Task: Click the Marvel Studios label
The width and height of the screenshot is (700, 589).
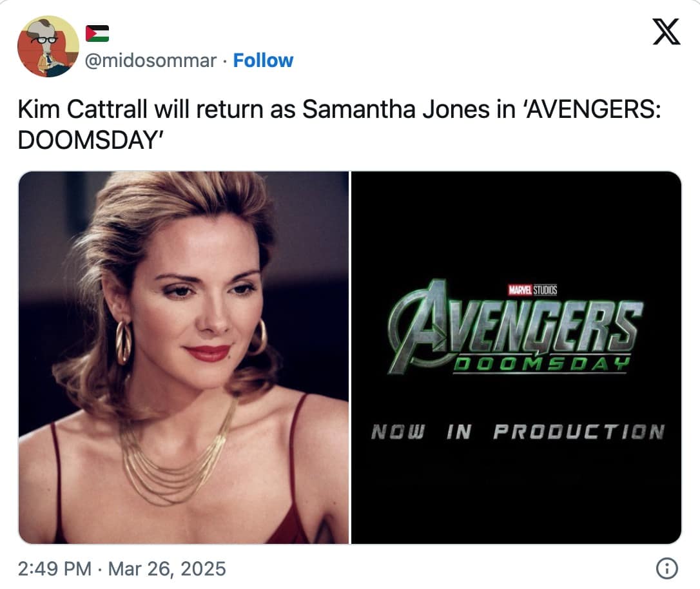Action: click(534, 290)
